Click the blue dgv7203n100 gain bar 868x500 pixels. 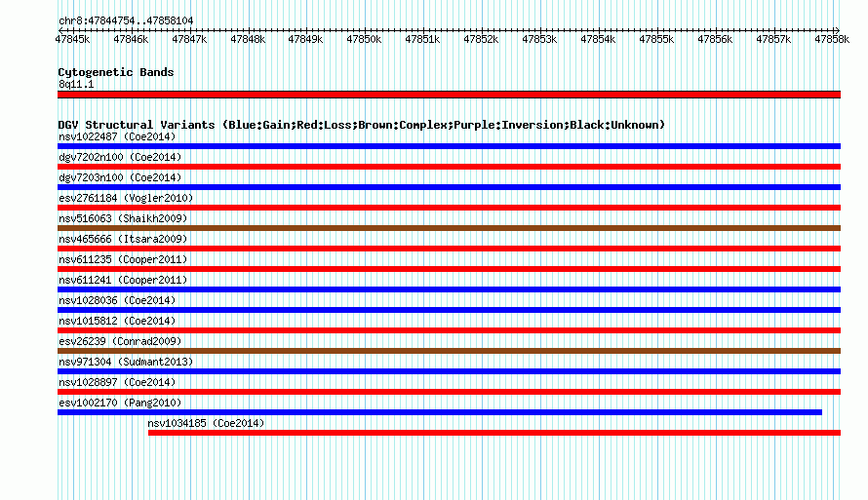pos(449,187)
